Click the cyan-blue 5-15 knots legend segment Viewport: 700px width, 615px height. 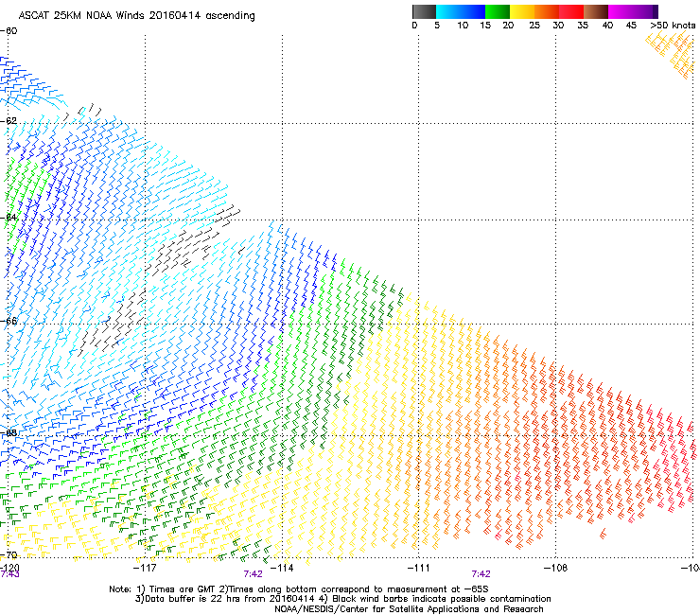461,11
